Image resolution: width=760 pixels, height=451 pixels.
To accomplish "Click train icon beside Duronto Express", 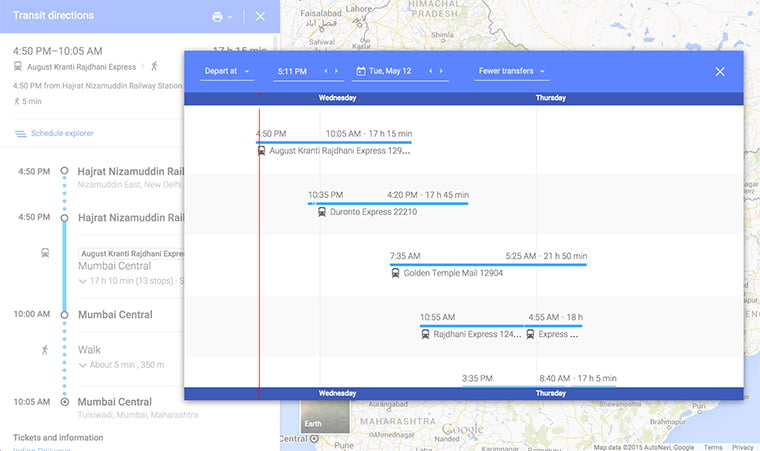I will [322, 212].
